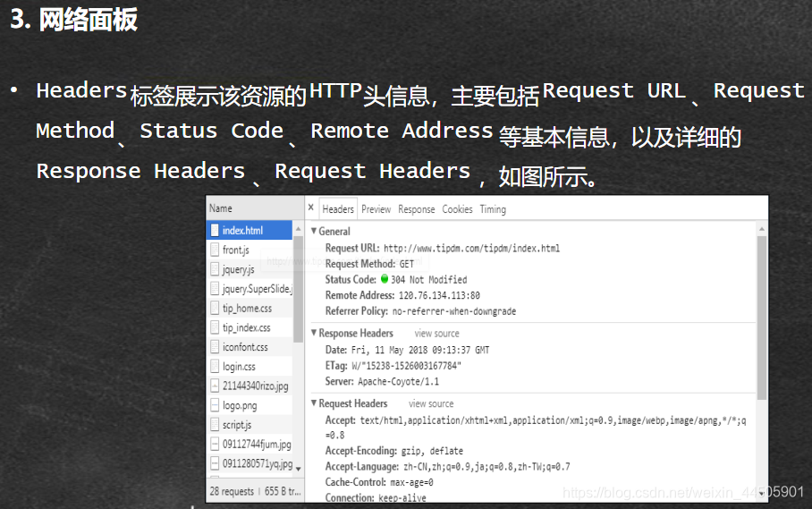Click the jquery.js file icon
The image size is (812, 509).
click(x=215, y=269)
